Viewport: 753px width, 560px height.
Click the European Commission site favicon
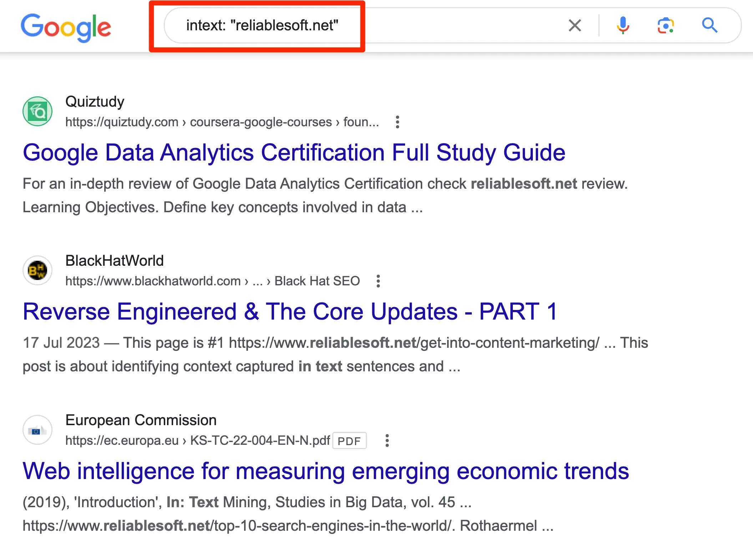tap(37, 430)
